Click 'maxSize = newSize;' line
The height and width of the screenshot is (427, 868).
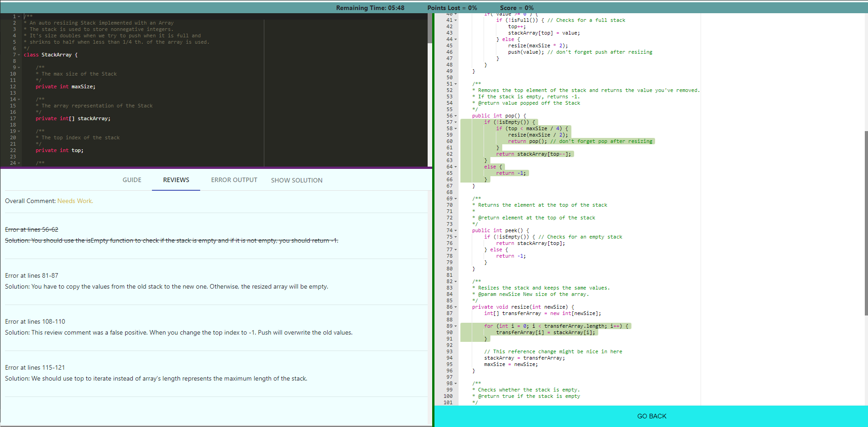pos(511,364)
